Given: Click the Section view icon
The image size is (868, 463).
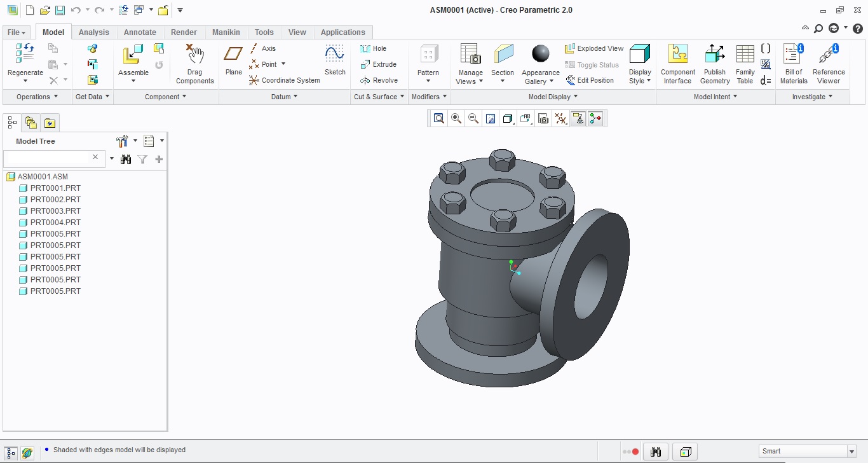Looking at the screenshot, I should pos(503,61).
